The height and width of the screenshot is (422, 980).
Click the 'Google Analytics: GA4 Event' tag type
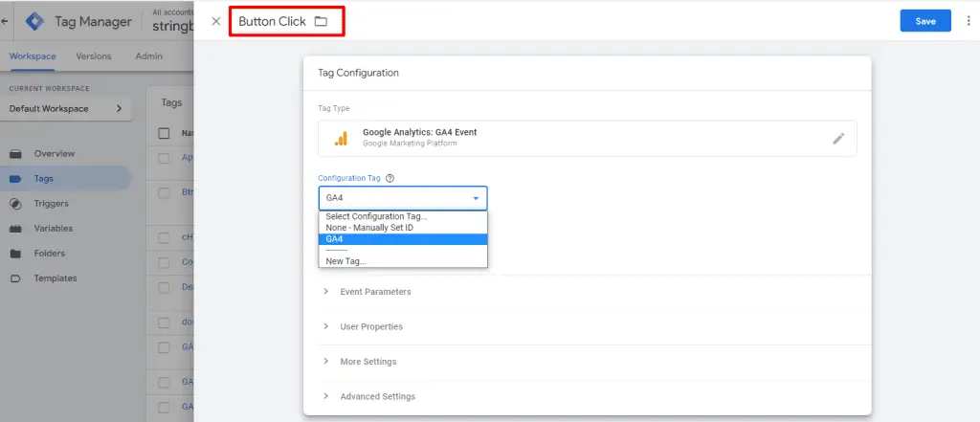pos(587,138)
